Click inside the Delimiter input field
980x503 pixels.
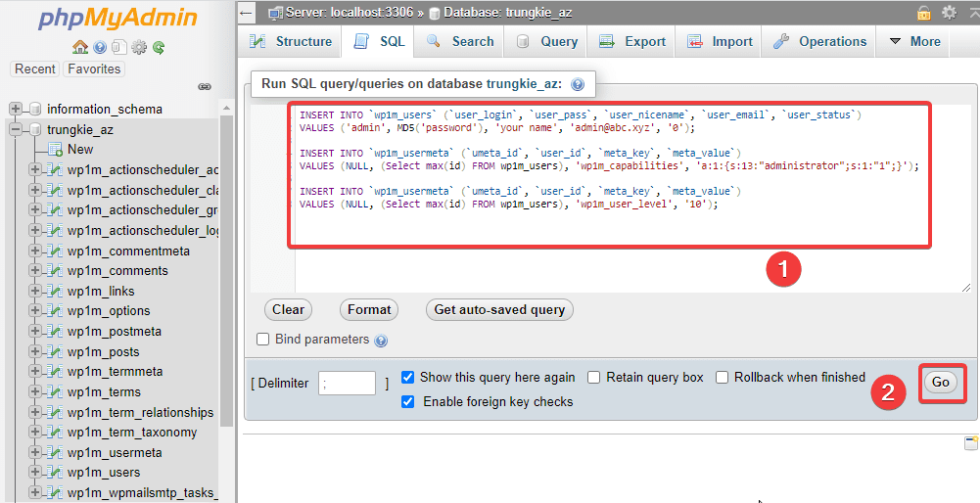tap(347, 384)
